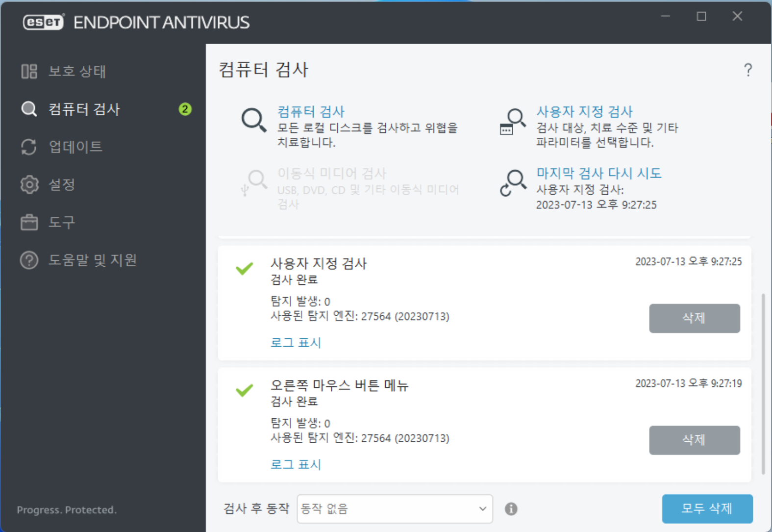This screenshot has height=532, width=772.
Task: Click the 사용자 지정 검사 scan icon
Action: tap(513, 122)
